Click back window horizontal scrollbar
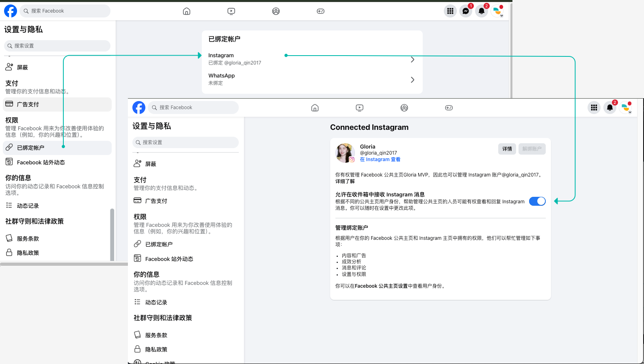The height and width of the screenshot is (364, 644). 64,264
